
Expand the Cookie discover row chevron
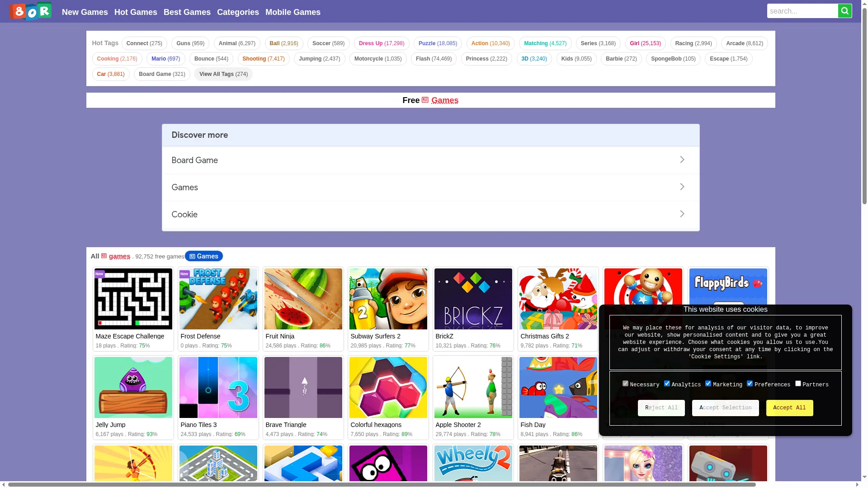click(x=682, y=214)
